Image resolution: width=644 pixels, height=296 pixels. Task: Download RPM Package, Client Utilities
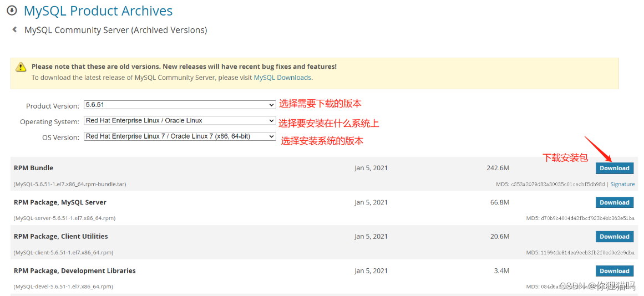point(615,237)
